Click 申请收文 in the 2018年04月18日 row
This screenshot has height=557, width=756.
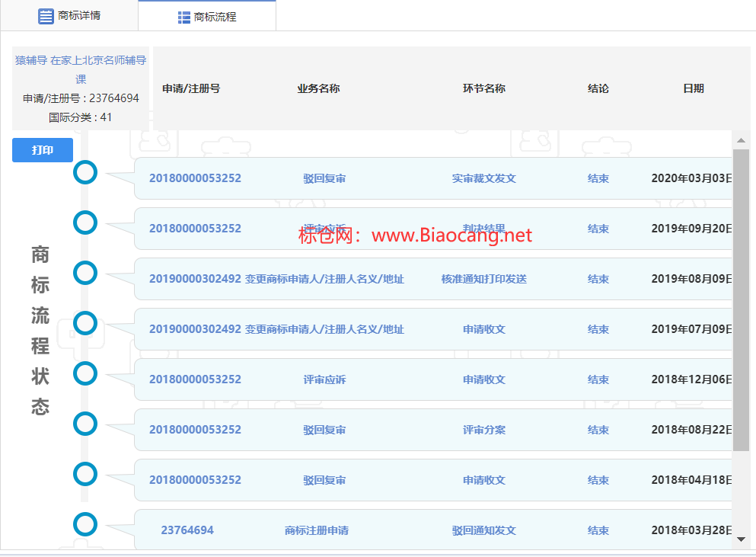point(484,480)
